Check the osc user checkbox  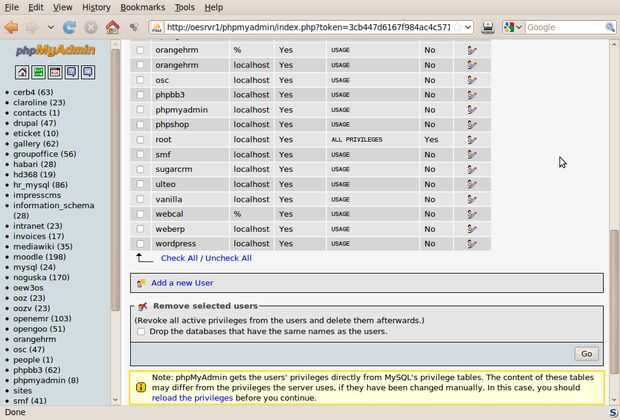[140, 80]
